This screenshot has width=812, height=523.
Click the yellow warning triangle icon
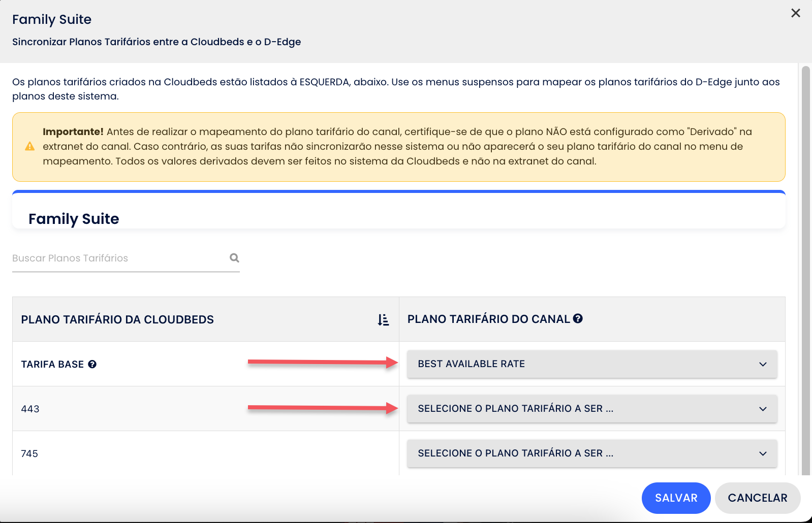pos(30,147)
